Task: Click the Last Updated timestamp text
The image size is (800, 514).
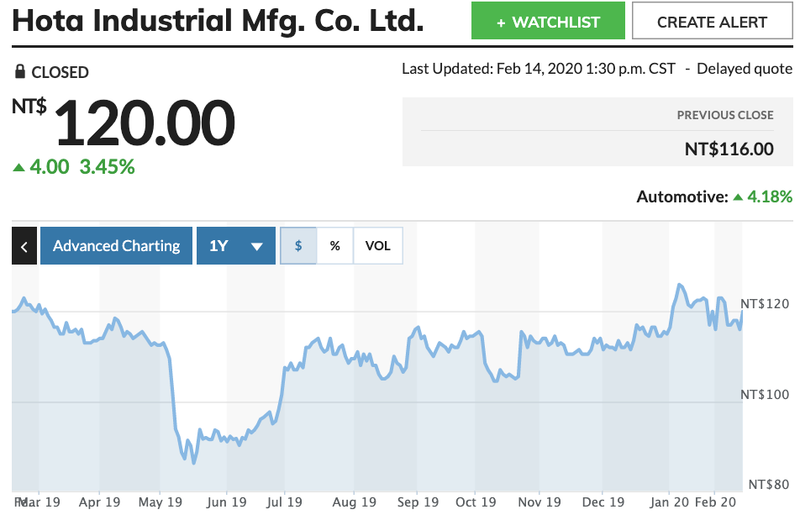Action: coord(538,69)
